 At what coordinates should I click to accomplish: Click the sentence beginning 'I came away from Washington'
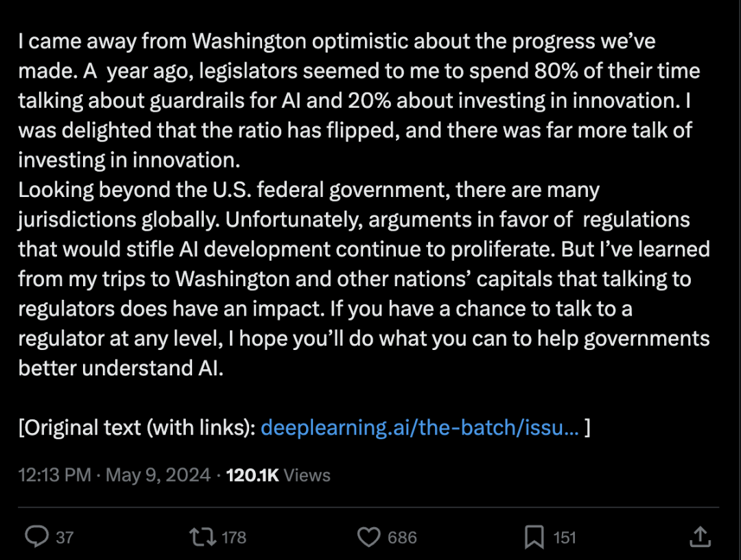pos(336,56)
